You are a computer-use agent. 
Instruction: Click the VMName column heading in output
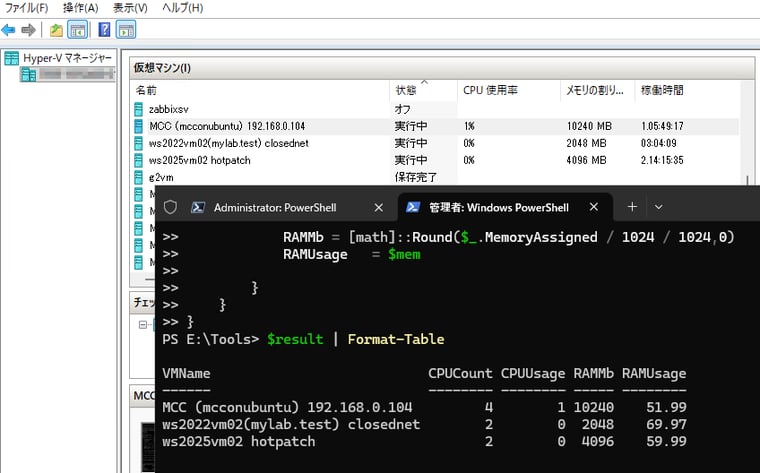tap(186, 373)
